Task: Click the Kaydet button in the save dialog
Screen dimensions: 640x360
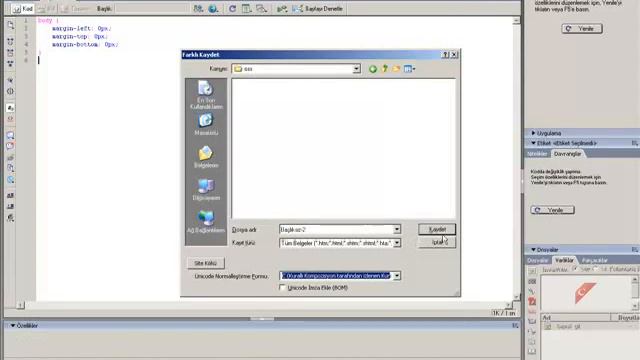Action: coord(437,229)
